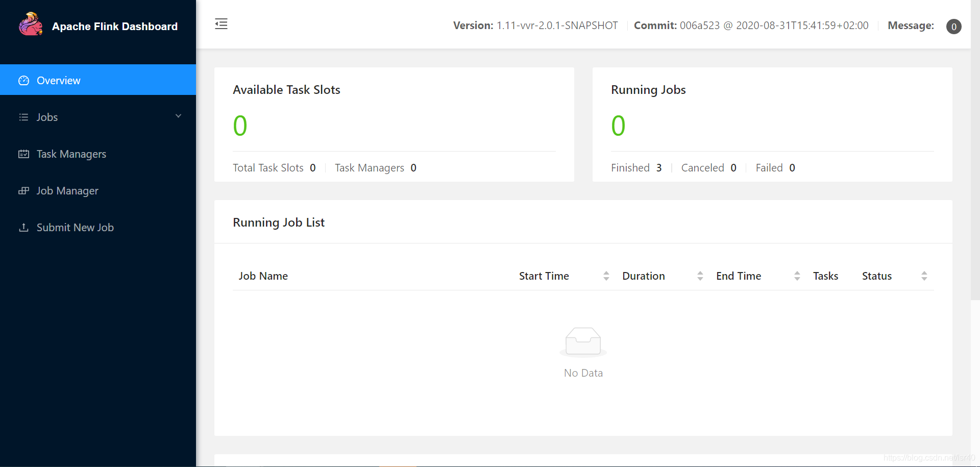Viewport: 980px width, 467px height.
Task: Click the End Time column header
Action: click(x=739, y=276)
